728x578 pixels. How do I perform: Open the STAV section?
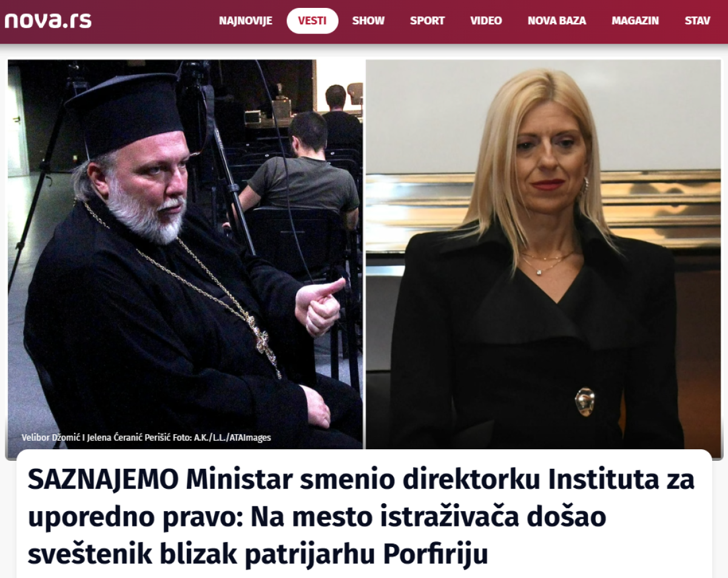697,21
